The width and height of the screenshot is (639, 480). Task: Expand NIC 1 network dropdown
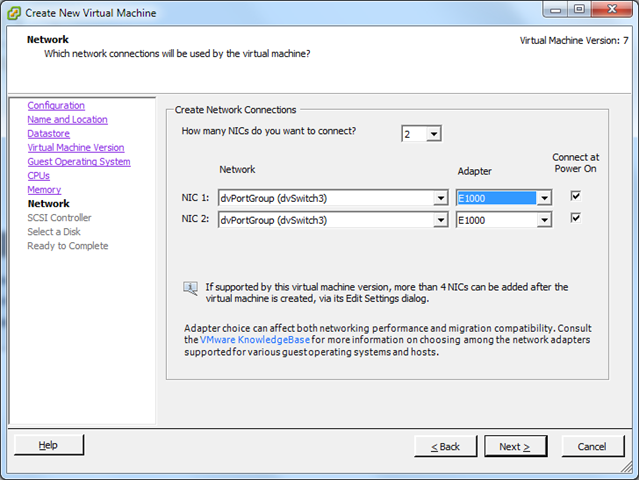pyautogui.click(x=441, y=198)
